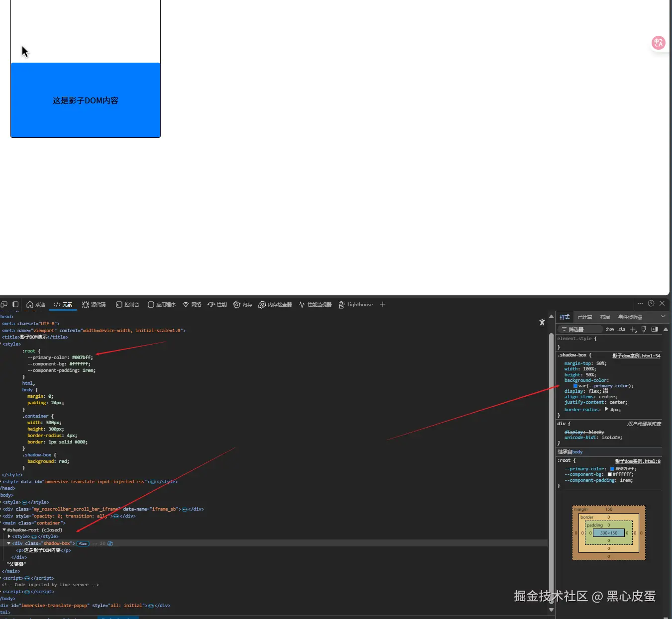
Task: Open the 欢迎 (Welcome) tab
Action: [x=36, y=304]
